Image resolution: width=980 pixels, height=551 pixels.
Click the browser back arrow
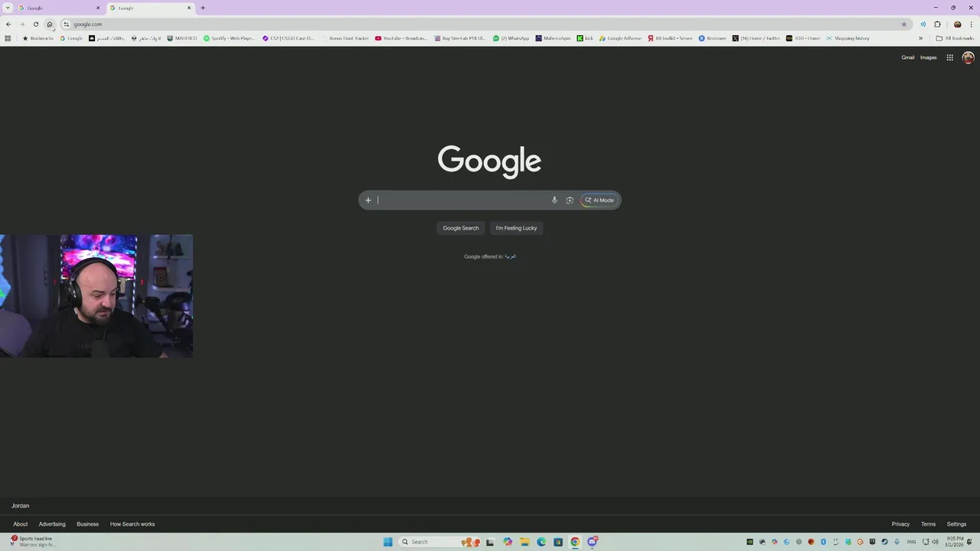point(8,24)
